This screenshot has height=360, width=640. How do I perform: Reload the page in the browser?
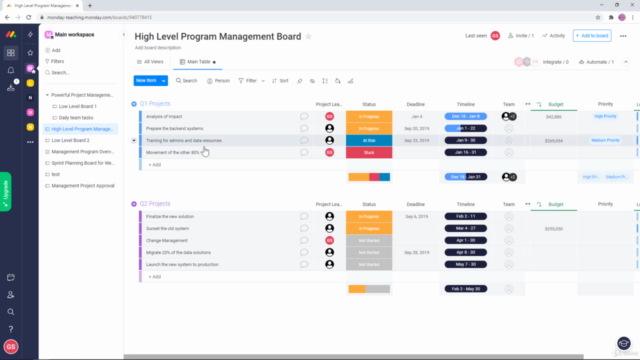(x=29, y=18)
